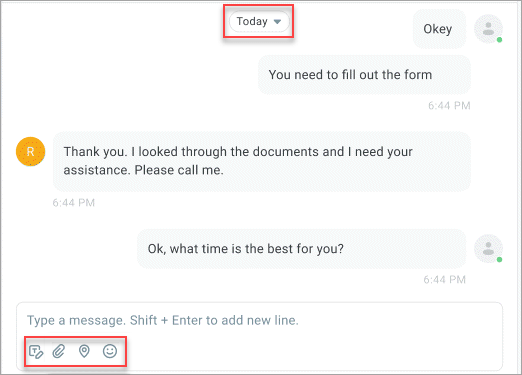
Task: Click the agent avatar beside Okey message
Action: pos(488,29)
